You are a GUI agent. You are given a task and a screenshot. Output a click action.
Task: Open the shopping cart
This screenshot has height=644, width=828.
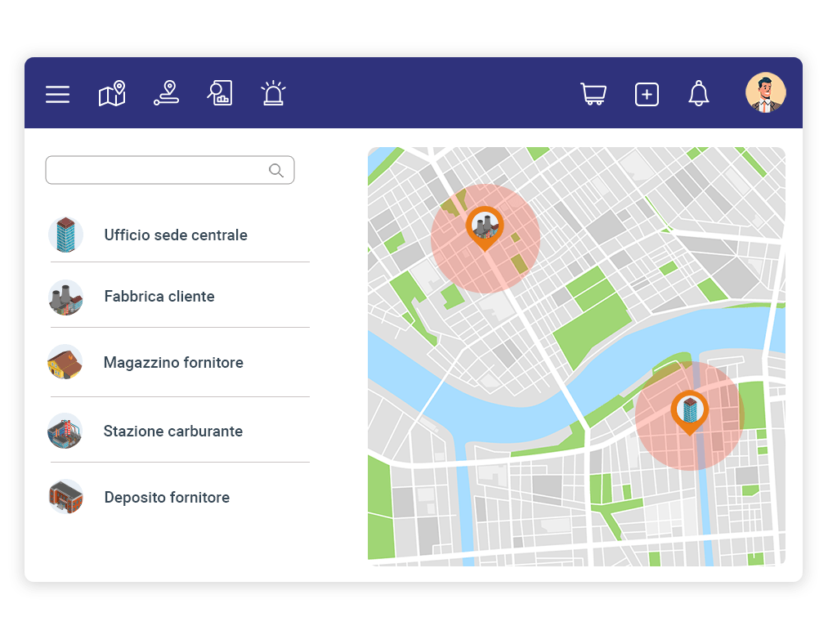[593, 93]
